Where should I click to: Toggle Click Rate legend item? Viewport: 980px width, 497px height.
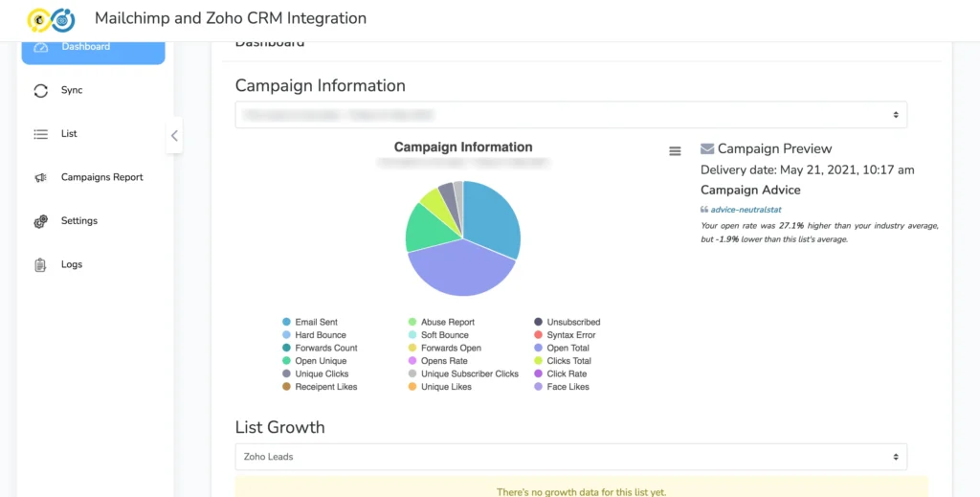tap(561, 373)
